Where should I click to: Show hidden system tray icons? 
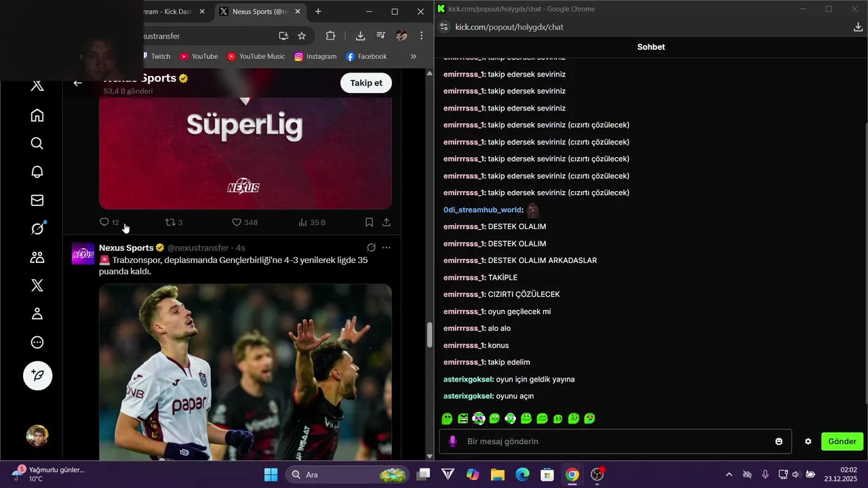tap(729, 474)
